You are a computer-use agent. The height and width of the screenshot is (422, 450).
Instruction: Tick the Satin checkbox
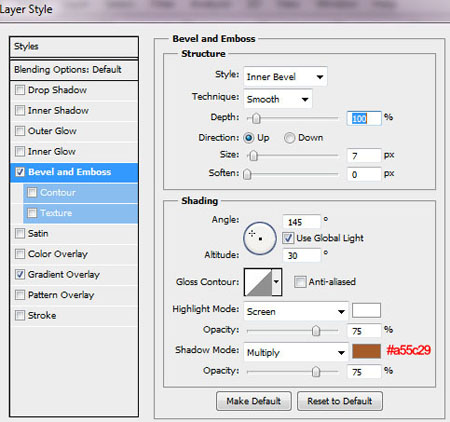click(20, 233)
